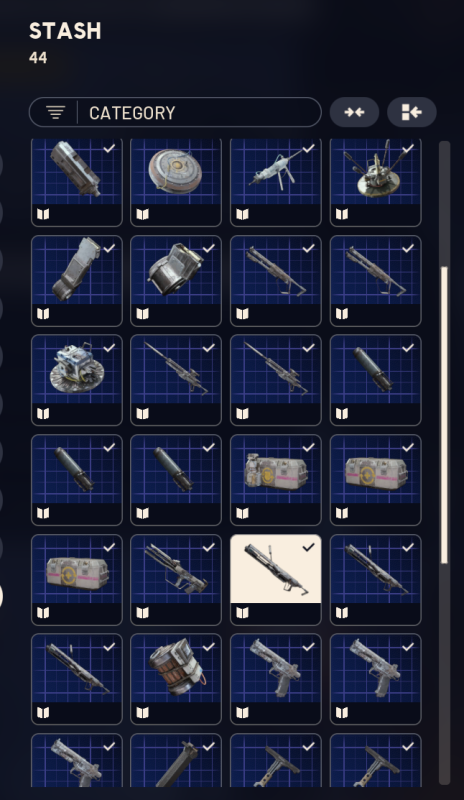Click the blueprint book icon under the landmine
464x800 pixels.
tap(143, 214)
